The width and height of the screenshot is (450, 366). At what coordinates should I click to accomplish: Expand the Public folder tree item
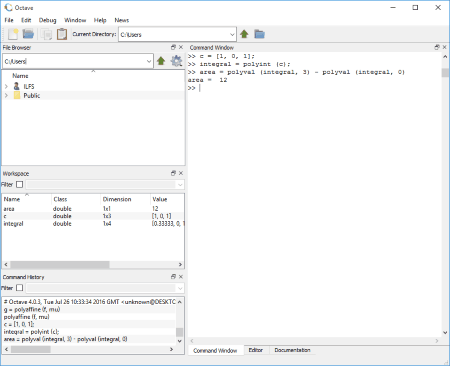pyautogui.click(x=6, y=96)
